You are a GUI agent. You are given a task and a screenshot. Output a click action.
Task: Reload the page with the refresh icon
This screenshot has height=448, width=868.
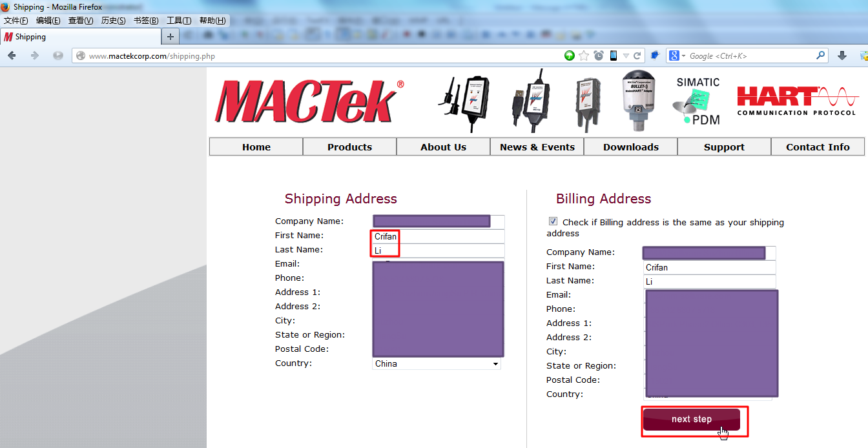point(637,56)
